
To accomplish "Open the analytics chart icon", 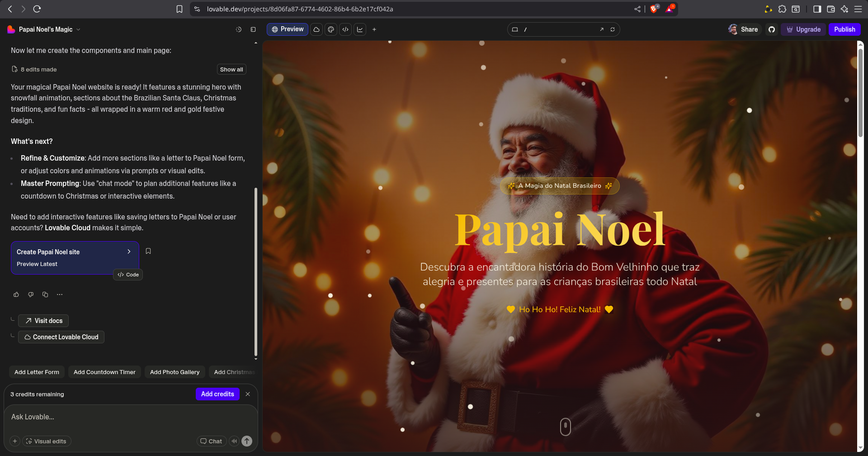I will (360, 29).
